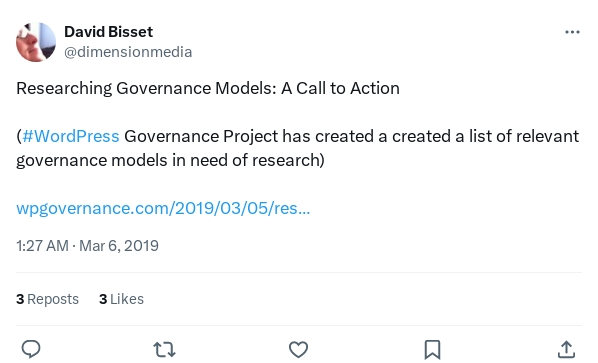Click the Researching Governance Models headline text

tap(146, 88)
